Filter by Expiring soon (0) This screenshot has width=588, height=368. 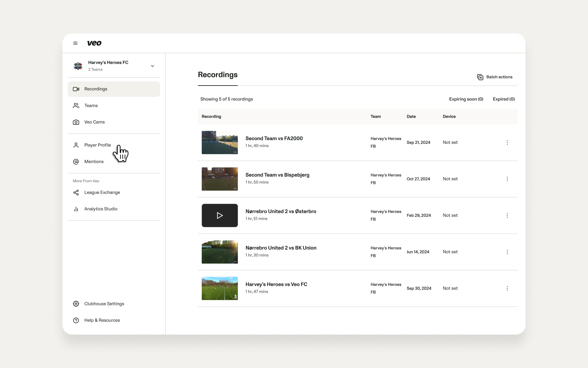pos(466,99)
